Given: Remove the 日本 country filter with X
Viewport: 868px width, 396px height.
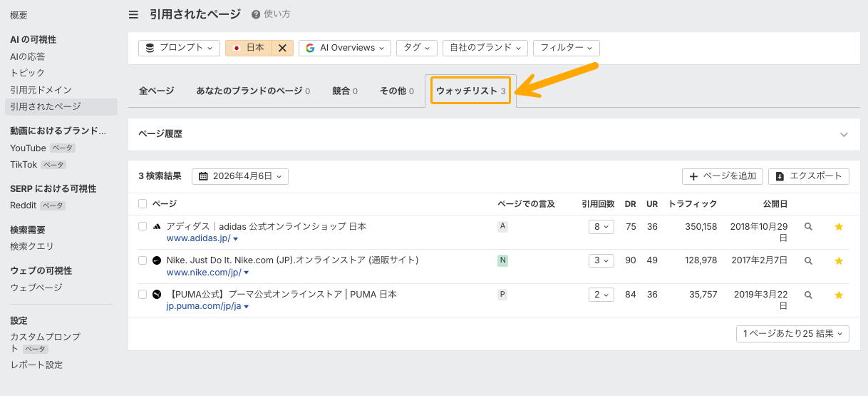Looking at the screenshot, I should click(x=282, y=48).
